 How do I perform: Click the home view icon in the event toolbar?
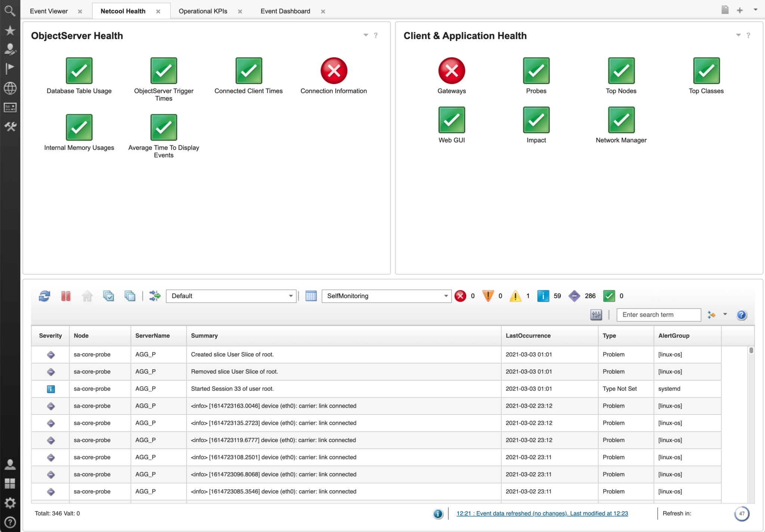[x=87, y=296]
